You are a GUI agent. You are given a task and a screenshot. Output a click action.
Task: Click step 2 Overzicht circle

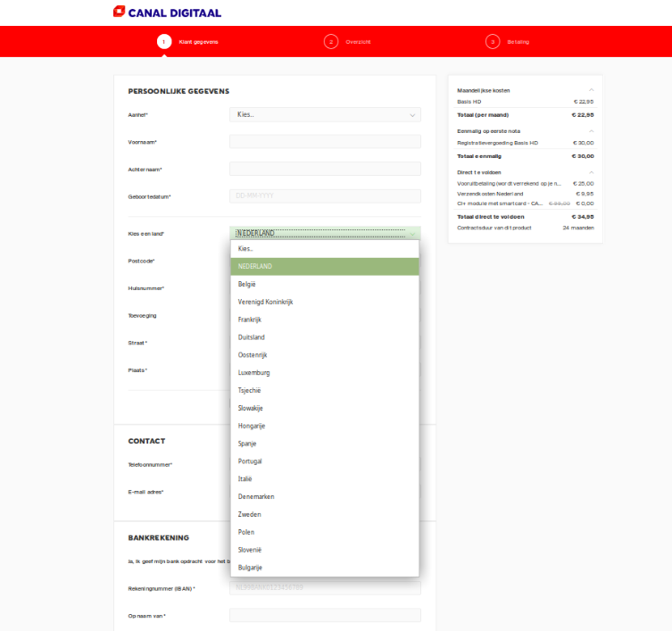331,41
